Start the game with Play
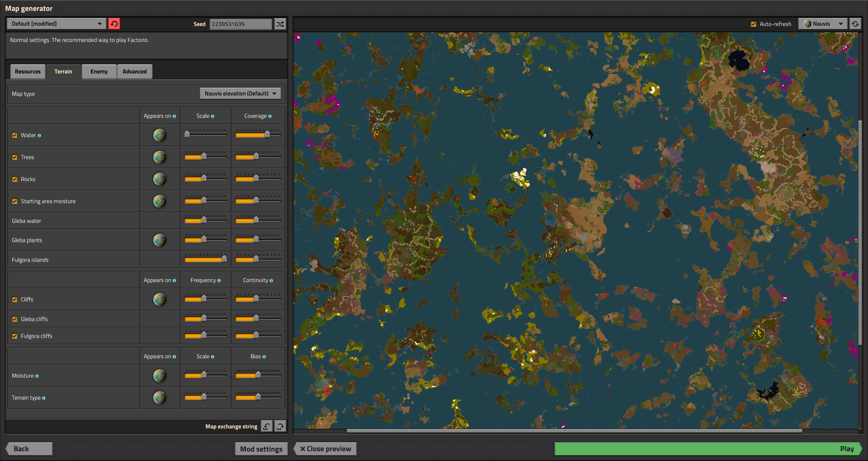868x461 pixels. pyautogui.click(x=708, y=449)
